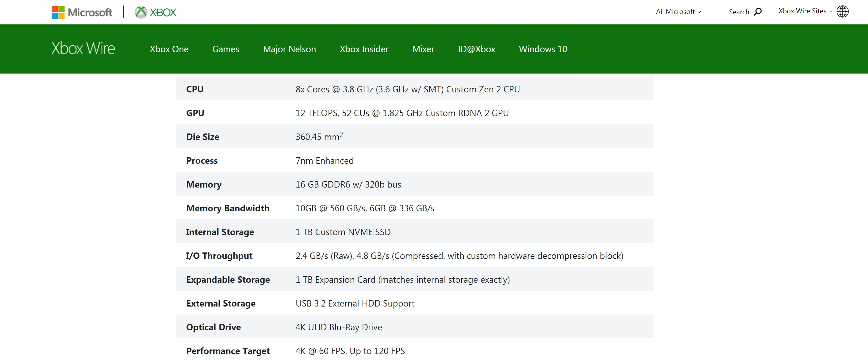Viewport: 868px width, 364px height.
Task: Click 'USB 3.2 External HDD Support' value
Action: tap(355, 304)
